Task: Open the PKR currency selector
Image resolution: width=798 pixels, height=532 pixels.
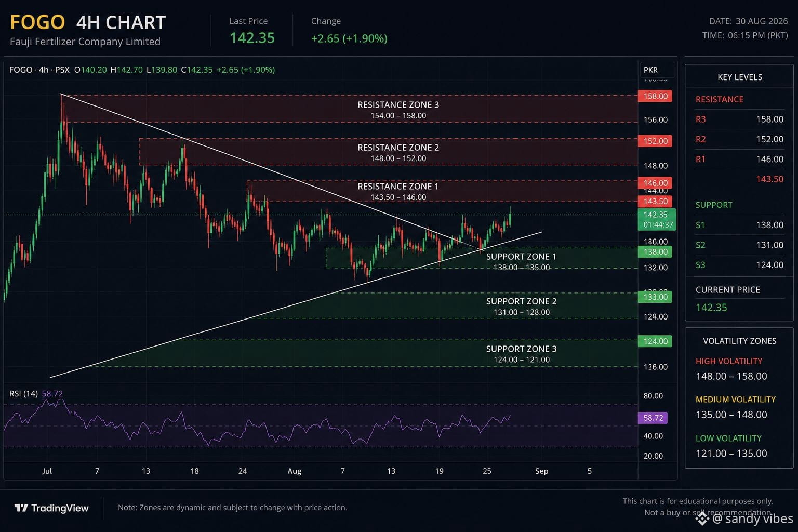Action: 656,70
